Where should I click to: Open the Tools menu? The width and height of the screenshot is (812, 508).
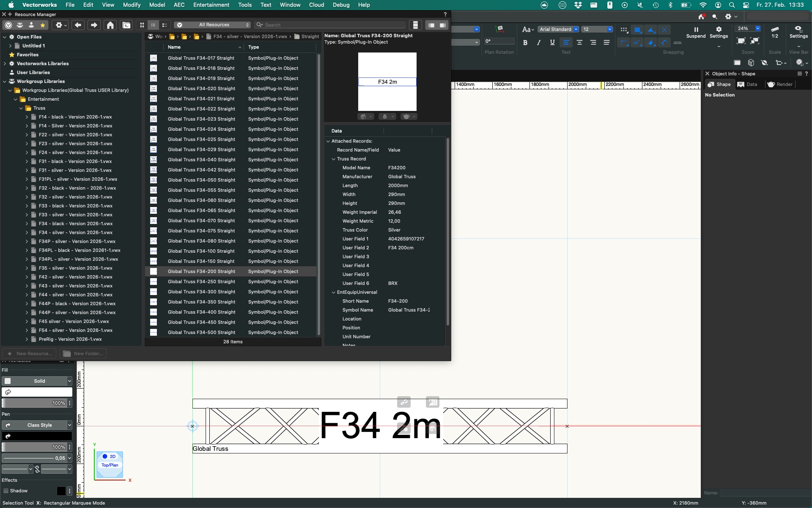(x=245, y=5)
